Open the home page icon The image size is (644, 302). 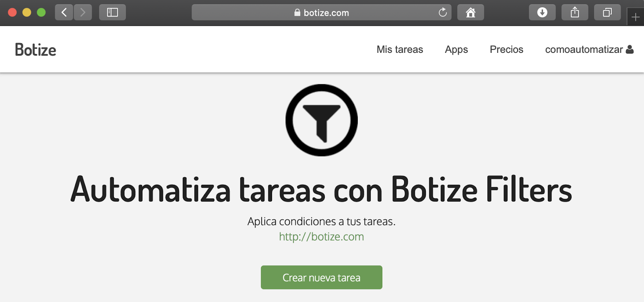(x=471, y=12)
